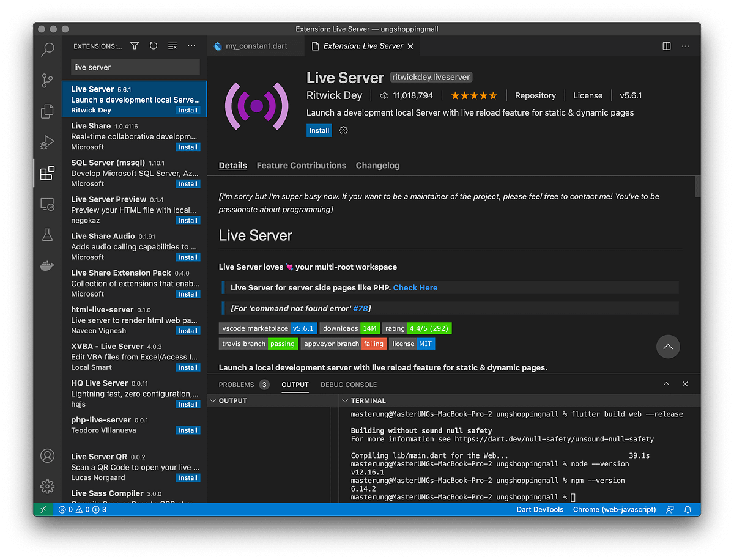The image size is (734, 560).
Task: Open the Source Control view
Action: point(47,80)
